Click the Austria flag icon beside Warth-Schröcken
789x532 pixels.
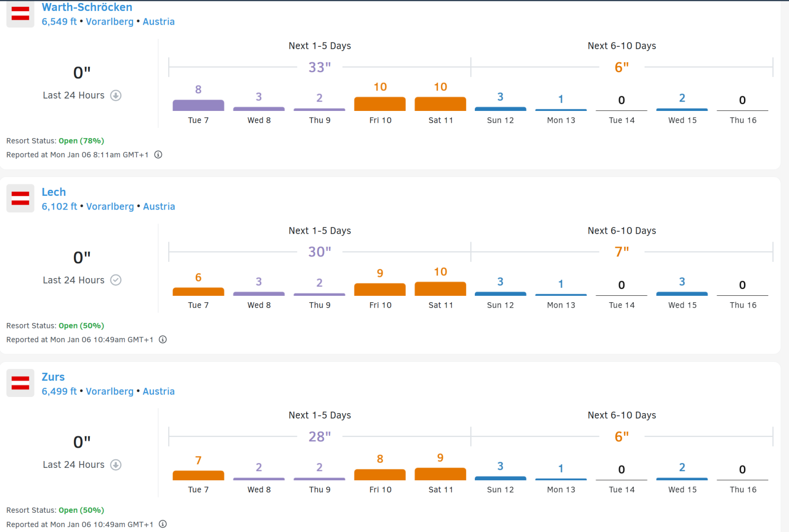tap(20, 14)
